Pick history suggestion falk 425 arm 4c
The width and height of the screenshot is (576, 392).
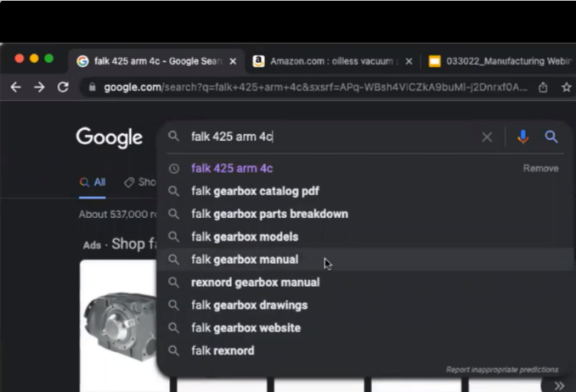click(232, 169)
